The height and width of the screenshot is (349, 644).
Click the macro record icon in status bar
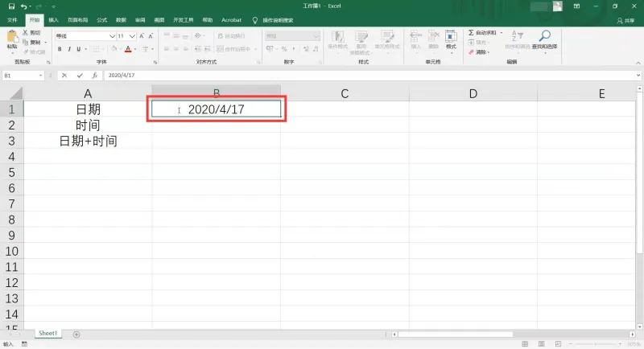pyautogui.click(x=25, y=344)
